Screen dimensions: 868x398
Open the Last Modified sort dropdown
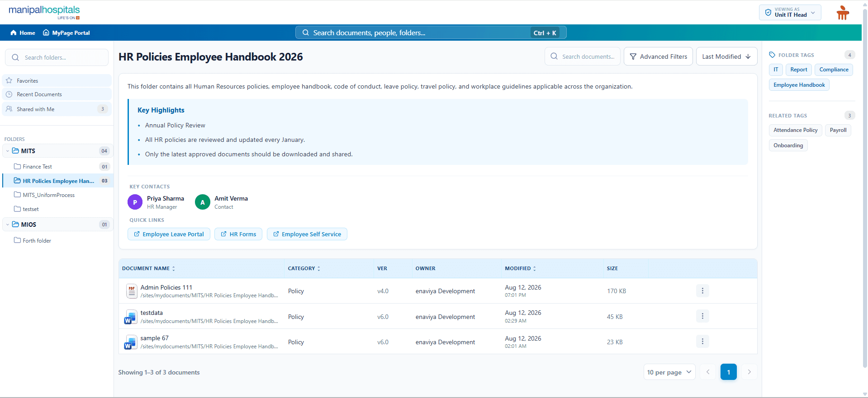coord(726,56)
